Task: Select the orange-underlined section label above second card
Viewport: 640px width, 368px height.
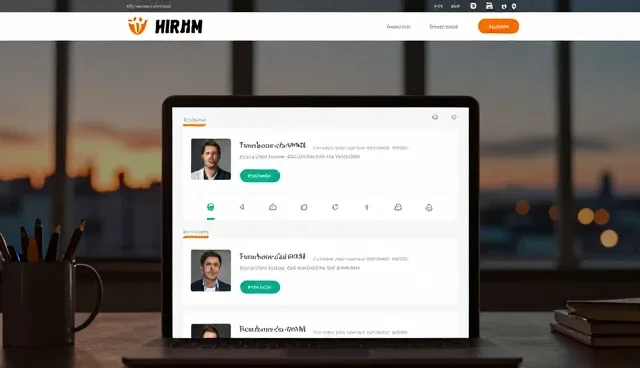Action: [x=196, y=233]
